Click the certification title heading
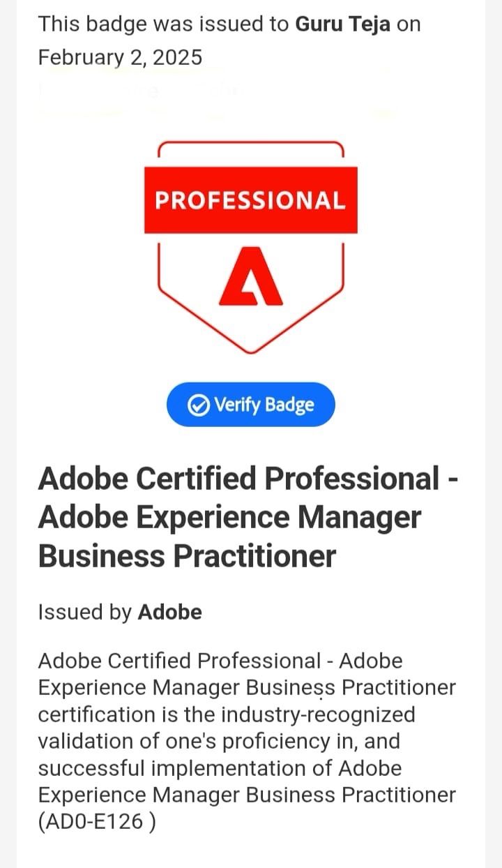Viewport: 502px width, 868px height. pyautogui.click(x=248, y=517)
